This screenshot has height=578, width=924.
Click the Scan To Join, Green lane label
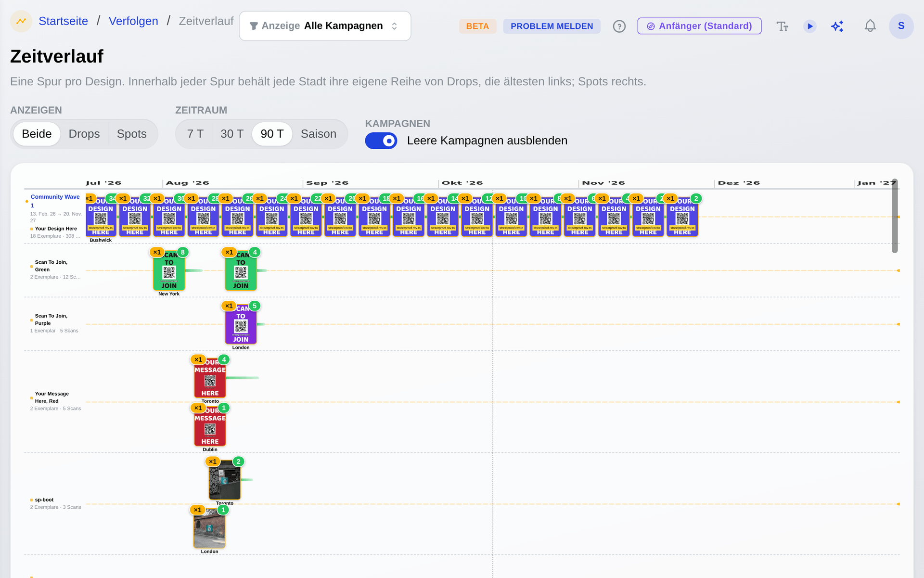(x=51, y=266)
